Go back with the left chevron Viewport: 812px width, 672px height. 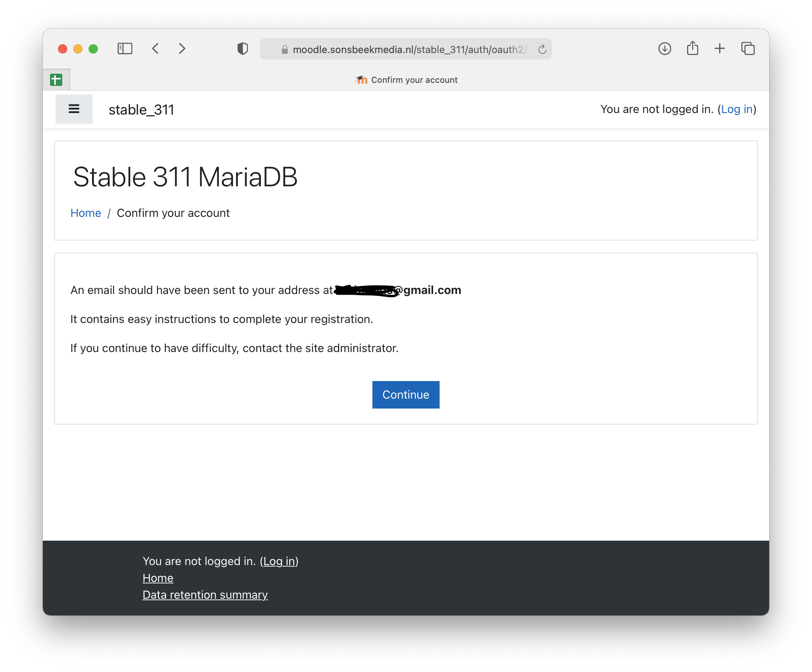click(155, 49)
